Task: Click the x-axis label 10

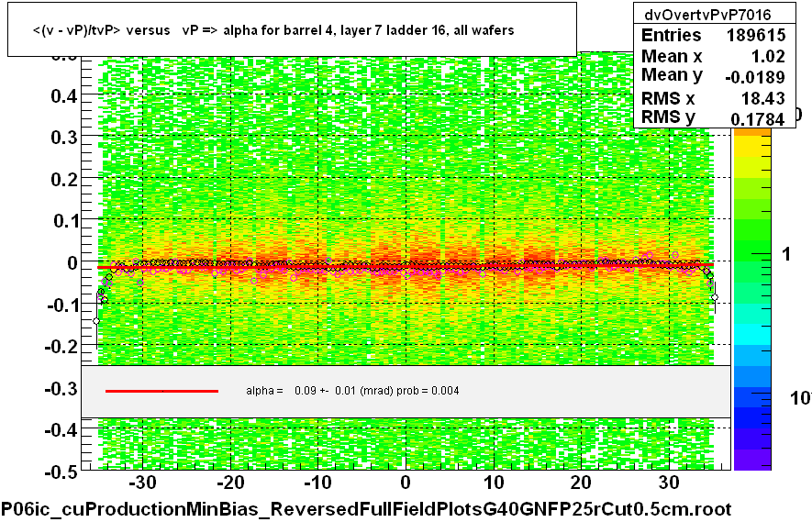Action: (494, 483)
